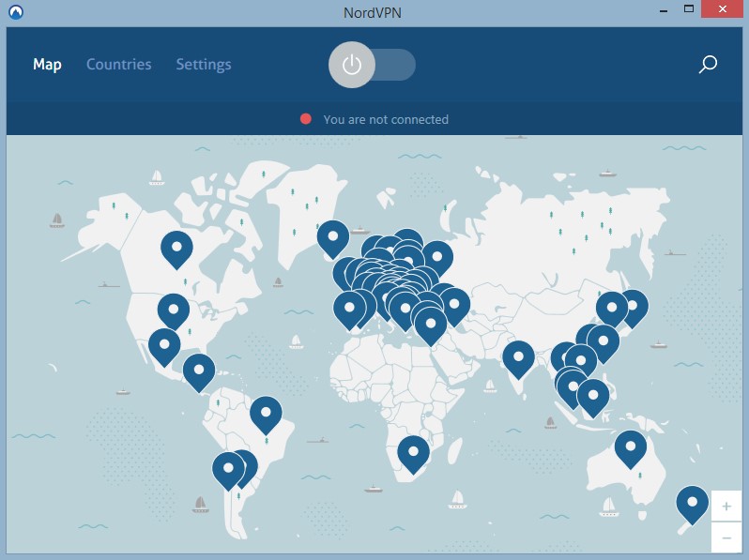The image size is (749, 560).
Task: Pick the Malaysia server pin near Borneo
Action: tap(593, 398)
